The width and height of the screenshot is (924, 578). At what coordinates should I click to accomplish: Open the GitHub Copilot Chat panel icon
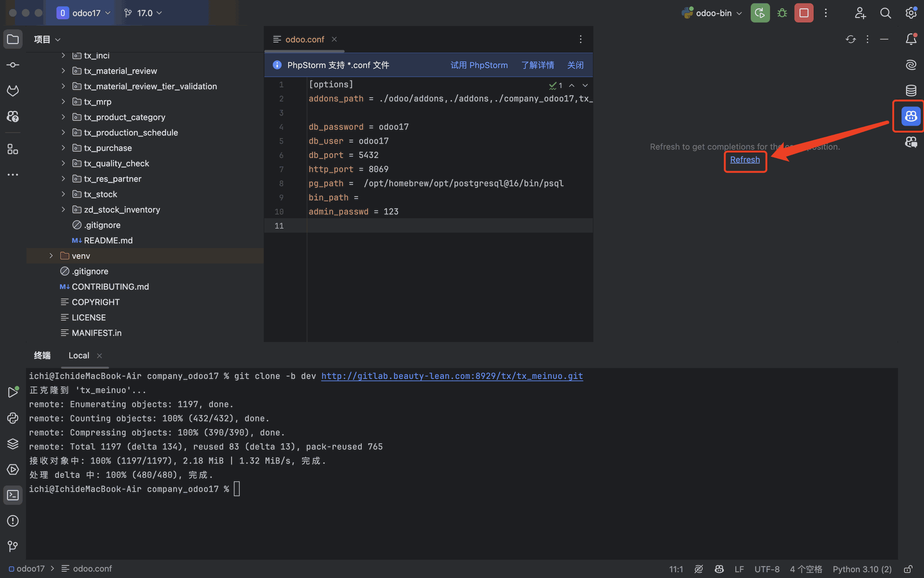click(911, 142)
